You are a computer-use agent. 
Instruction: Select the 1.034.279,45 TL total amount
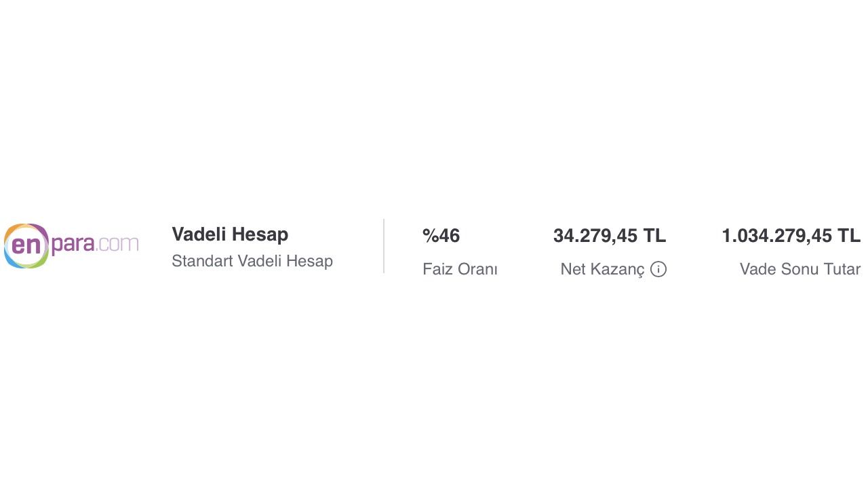click(x=791, y=236)
